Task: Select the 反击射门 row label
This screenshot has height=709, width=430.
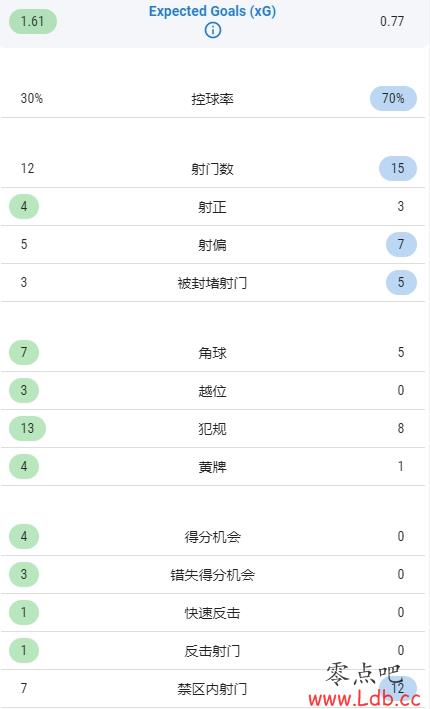Action: (213, 651)
